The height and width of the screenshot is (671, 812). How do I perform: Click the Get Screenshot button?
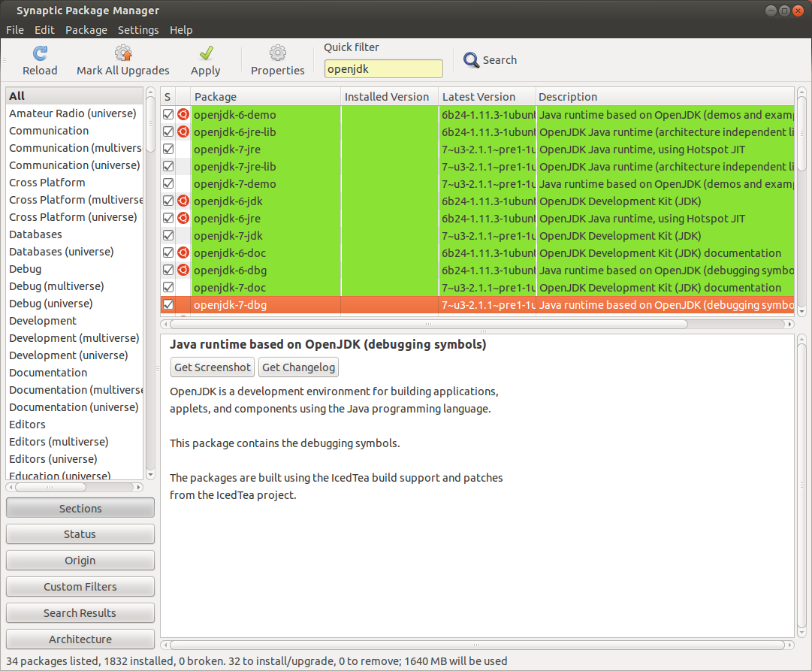point(213,367)
